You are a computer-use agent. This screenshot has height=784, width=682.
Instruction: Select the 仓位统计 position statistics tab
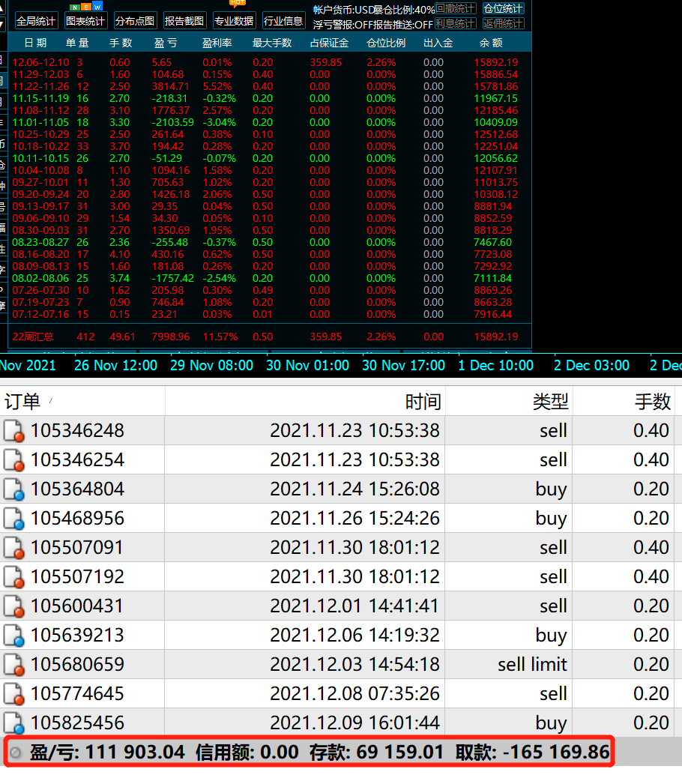503,8
